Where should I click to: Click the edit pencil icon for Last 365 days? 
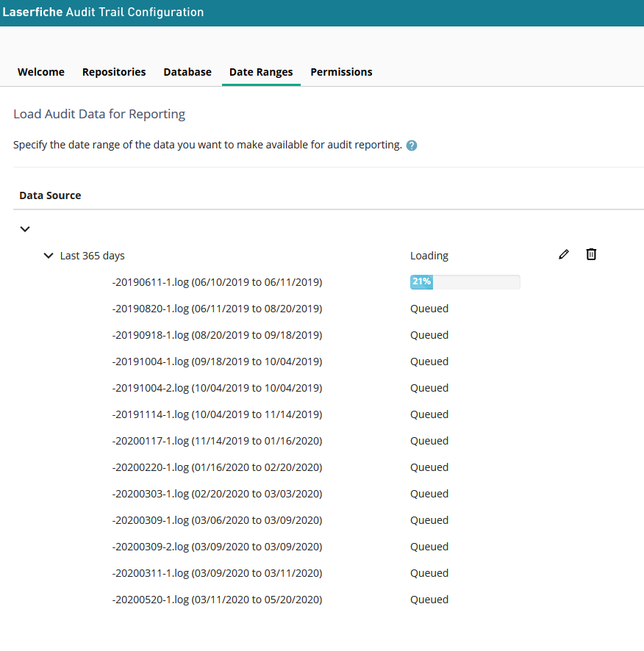[563, 254]
